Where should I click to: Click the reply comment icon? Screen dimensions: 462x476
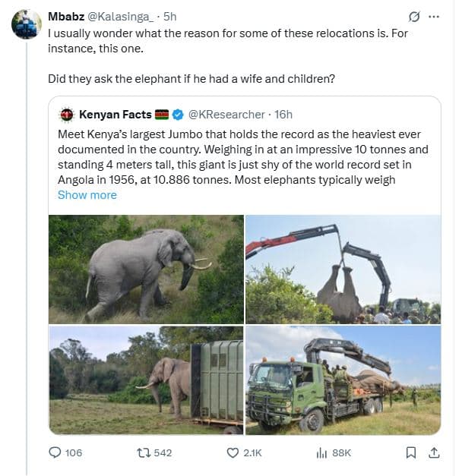point(55,452)
